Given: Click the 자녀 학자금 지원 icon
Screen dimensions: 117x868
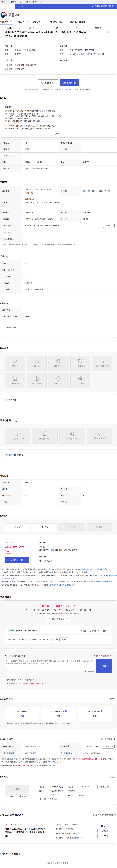Looking at the screenshot, I should click(102, 364).
